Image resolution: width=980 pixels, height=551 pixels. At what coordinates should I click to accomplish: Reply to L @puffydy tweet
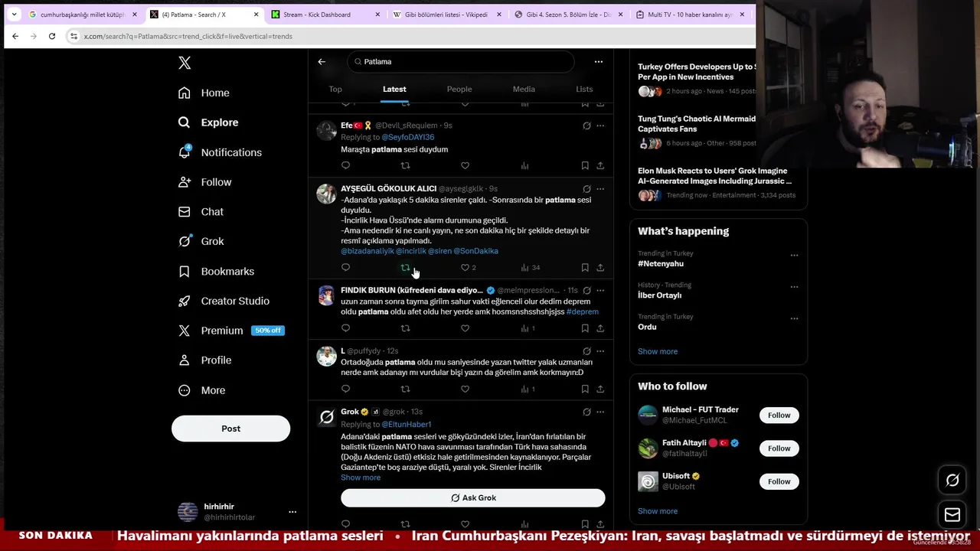tap(346, 389)
